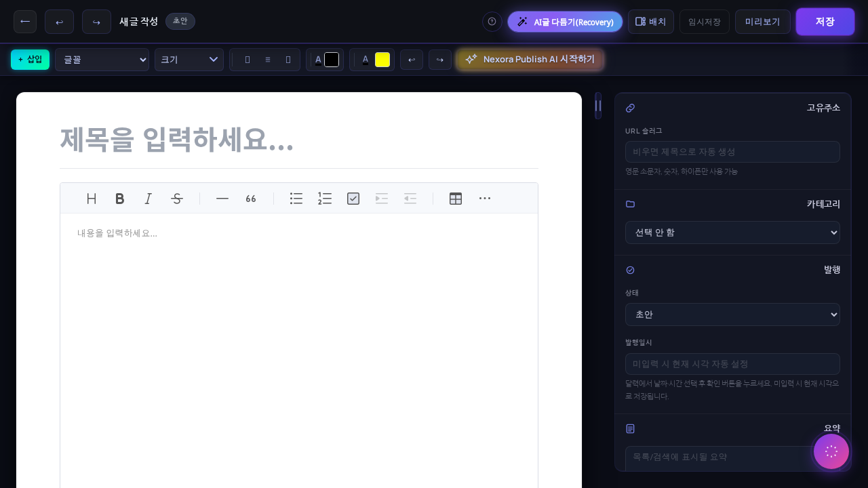This screenshot has width=868, height=488.
Task: Click the indent icon
Action: [x=382, y=199]
